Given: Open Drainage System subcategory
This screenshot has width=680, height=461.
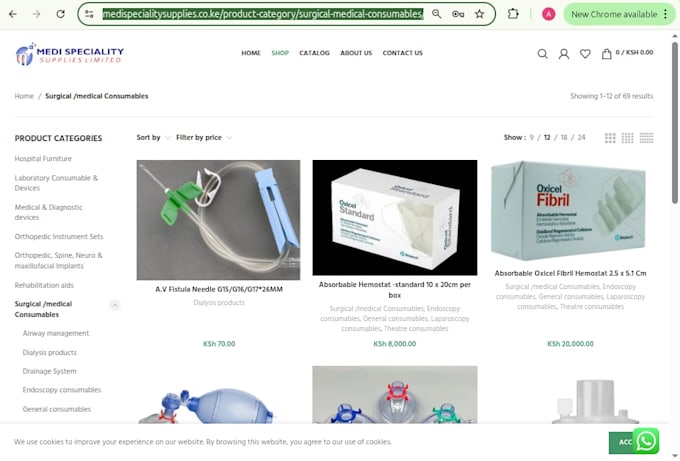Looking at the screenshot, I should (49, 371).
